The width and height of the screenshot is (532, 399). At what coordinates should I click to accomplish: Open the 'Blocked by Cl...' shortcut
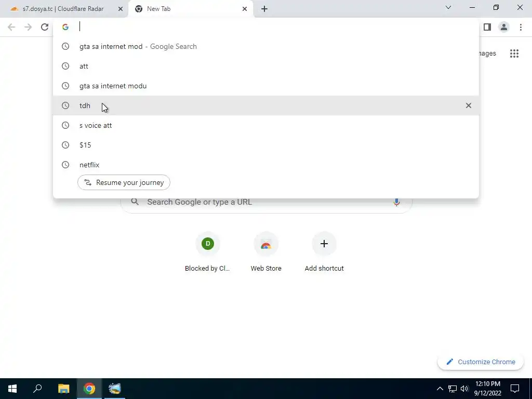[208, 252]
